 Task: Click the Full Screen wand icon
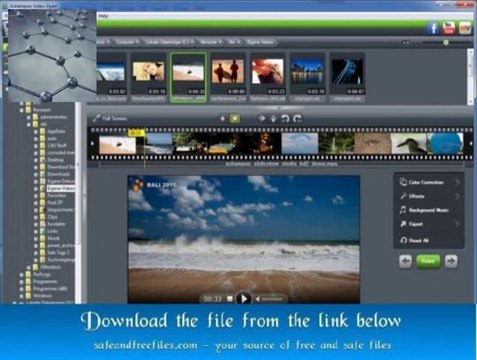[x=96, y=118]
